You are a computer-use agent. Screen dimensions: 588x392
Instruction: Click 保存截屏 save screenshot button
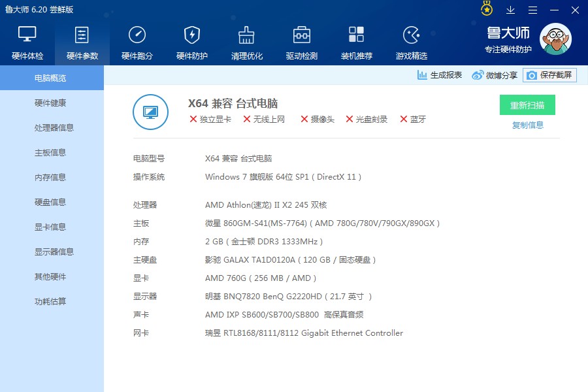click(x=549, y=75)
